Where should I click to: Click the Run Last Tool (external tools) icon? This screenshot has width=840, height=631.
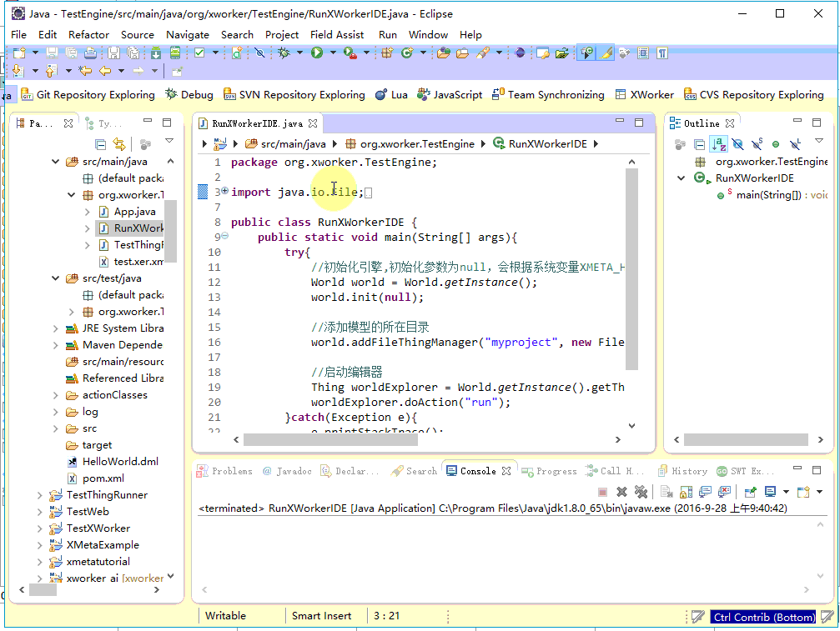tap(350, 53)
